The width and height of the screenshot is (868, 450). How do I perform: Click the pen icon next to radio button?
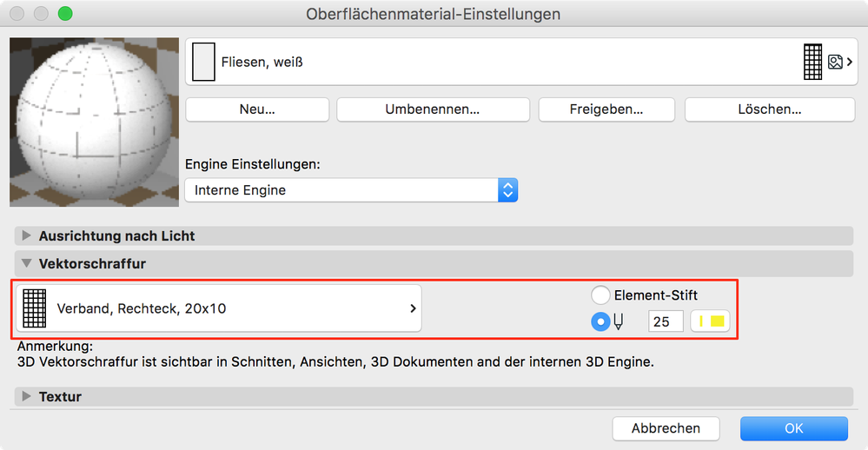point(619,321)
